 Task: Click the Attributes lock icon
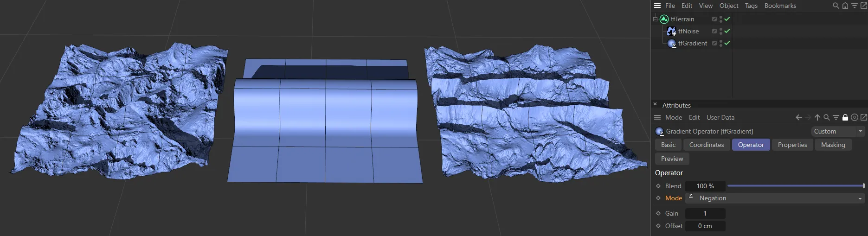tap(845, 118)
